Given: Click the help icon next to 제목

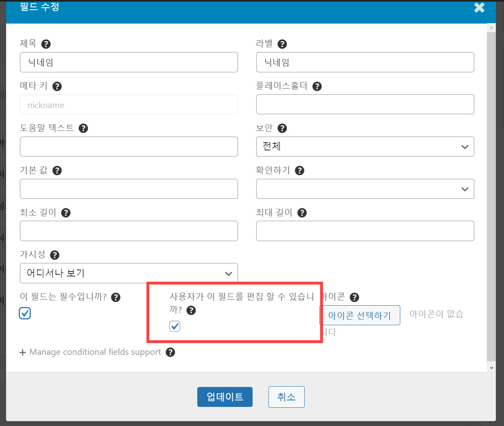Looking at the screenshot, I should (x=46, y=43).
